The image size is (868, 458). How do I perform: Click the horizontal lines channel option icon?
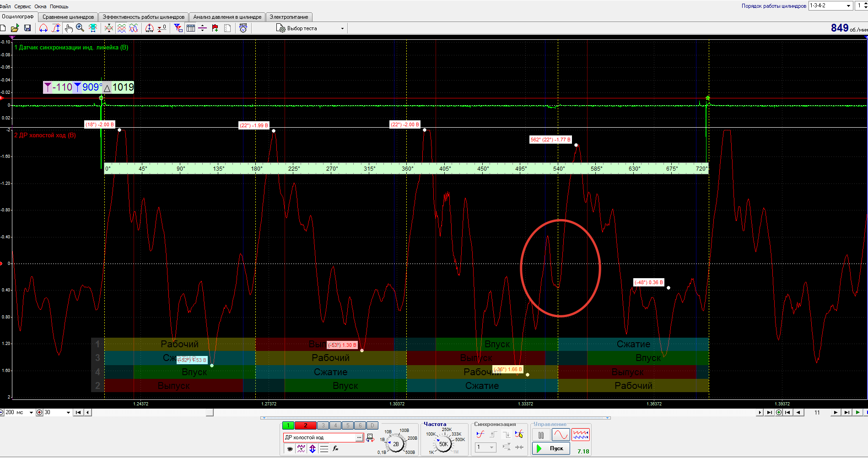click(x=324, y=449)
